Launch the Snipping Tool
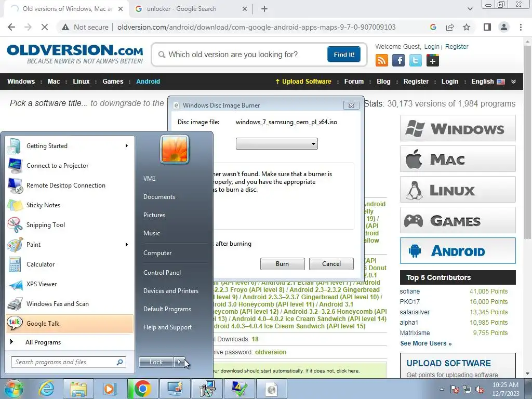Screen dimensions: 532x399 coord(70,224)
